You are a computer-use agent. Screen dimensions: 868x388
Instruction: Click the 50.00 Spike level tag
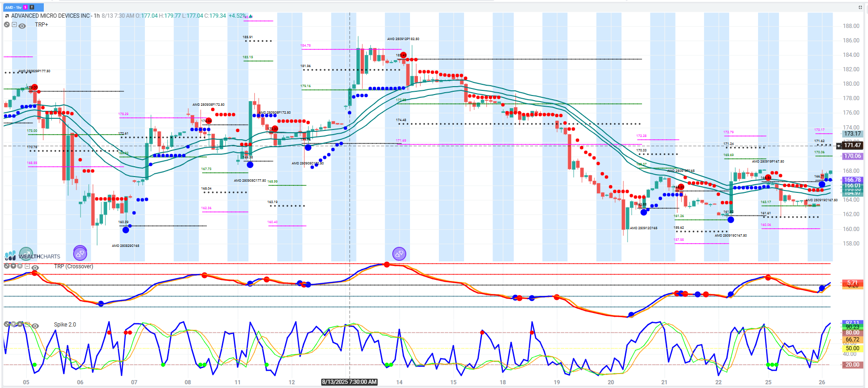point(852,348)
